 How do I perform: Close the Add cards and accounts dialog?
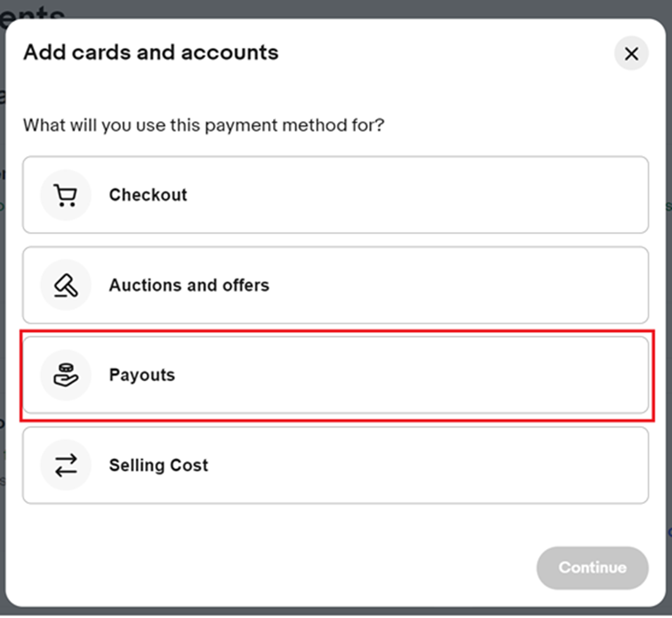[631, 54]
